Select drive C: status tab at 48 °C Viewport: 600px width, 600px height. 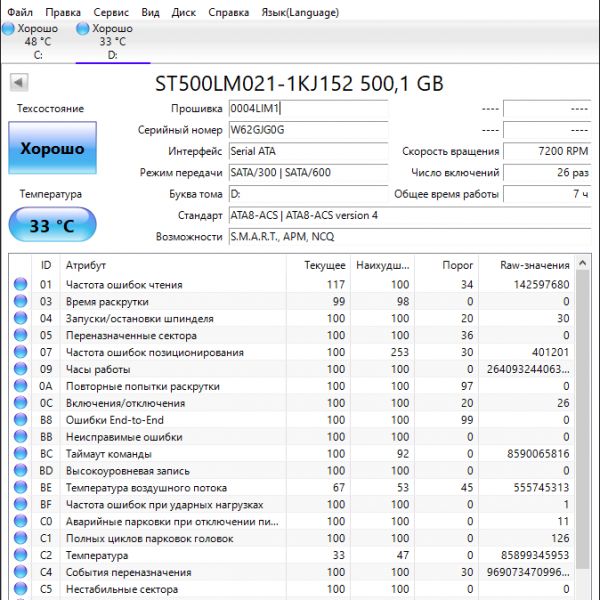tap(38, 41)
